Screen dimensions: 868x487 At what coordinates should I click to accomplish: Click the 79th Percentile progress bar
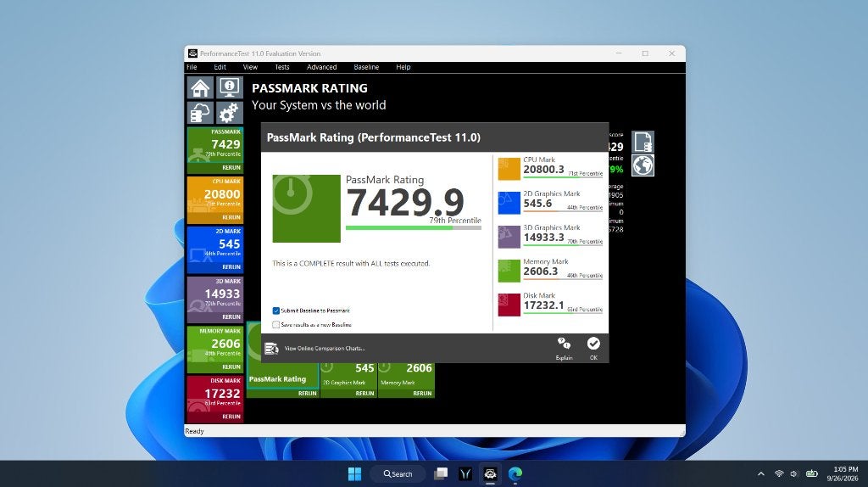pyautogui.click(x=413, y=227)
